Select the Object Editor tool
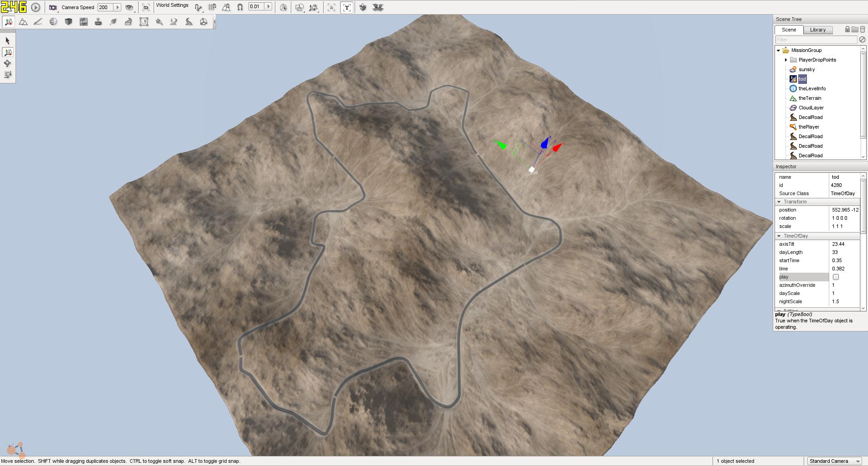This screenshot has width=868, height=466. pos(8,21)
